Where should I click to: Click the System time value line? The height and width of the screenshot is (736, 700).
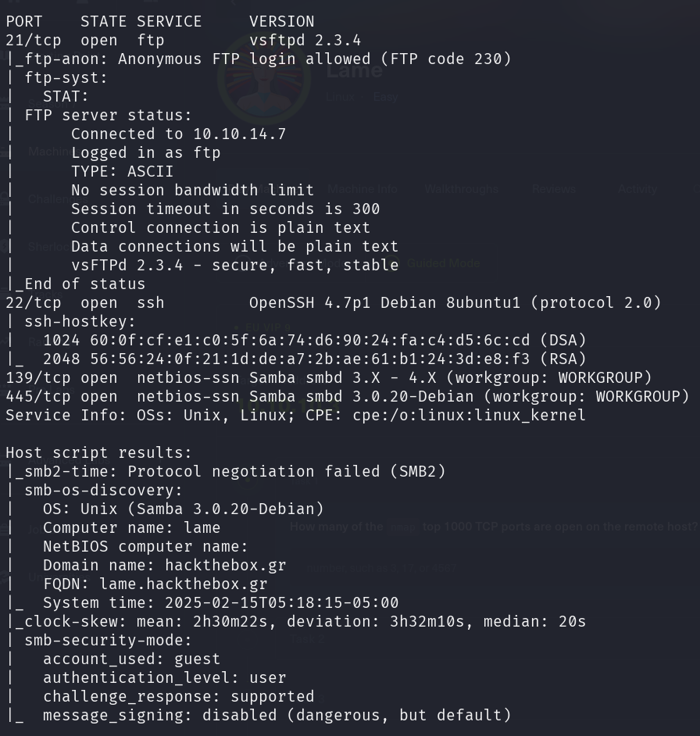click(220, 602)
